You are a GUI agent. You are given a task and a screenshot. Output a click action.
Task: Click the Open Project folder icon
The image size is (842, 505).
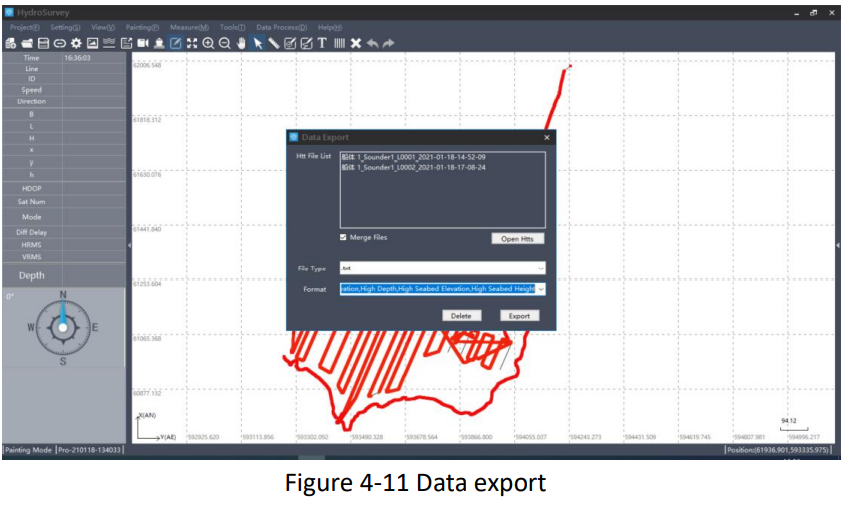[x=27, y=44]
